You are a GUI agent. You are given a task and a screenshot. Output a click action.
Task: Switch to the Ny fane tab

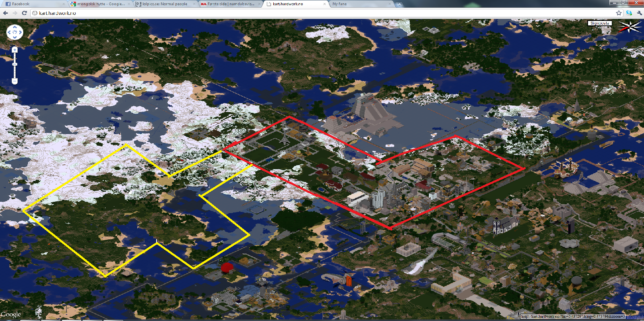click(x=361, y=4)
